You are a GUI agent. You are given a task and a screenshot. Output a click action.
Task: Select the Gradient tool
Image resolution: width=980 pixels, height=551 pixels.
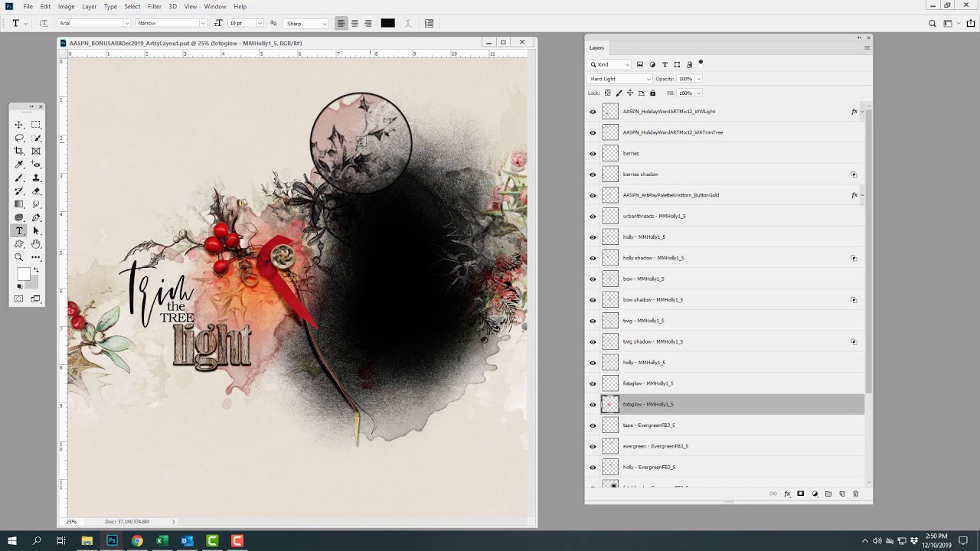click(19, 204)
